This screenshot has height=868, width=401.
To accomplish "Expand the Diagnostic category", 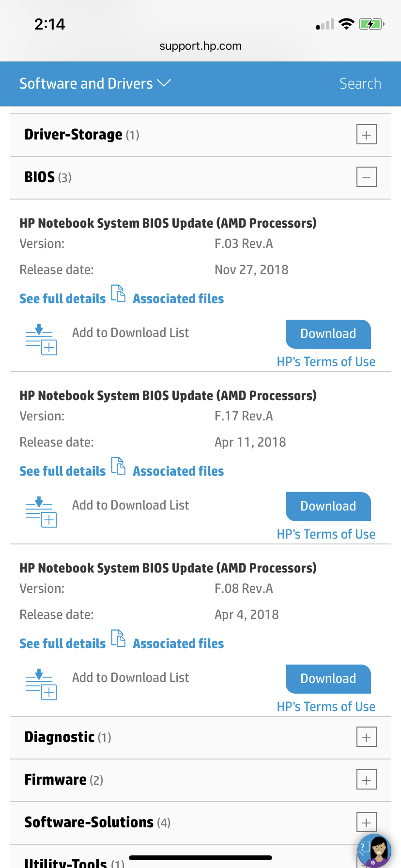I will pos(366,737).
